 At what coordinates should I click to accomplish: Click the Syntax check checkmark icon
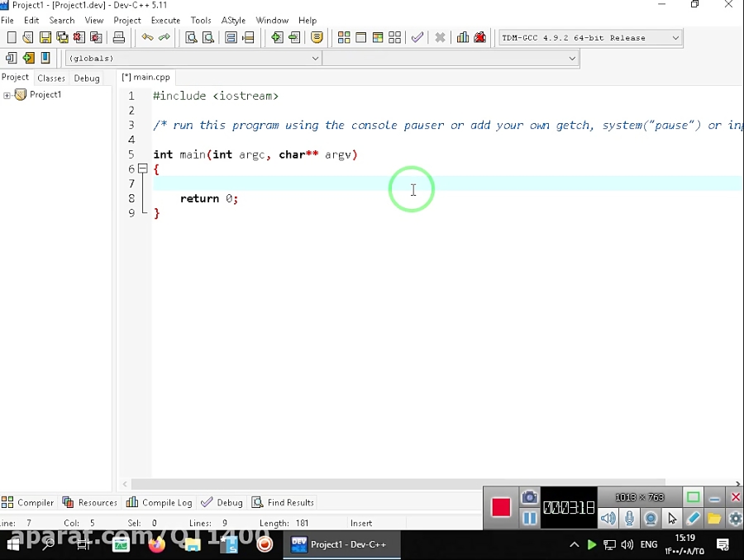pyautogui.click(x=417, y=37)
